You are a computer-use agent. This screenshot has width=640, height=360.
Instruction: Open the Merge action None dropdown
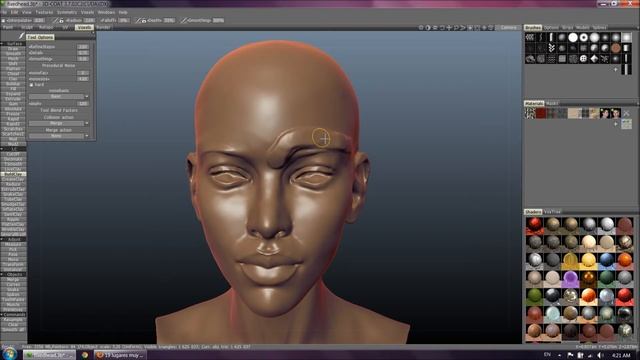click(x=59, y=136)
